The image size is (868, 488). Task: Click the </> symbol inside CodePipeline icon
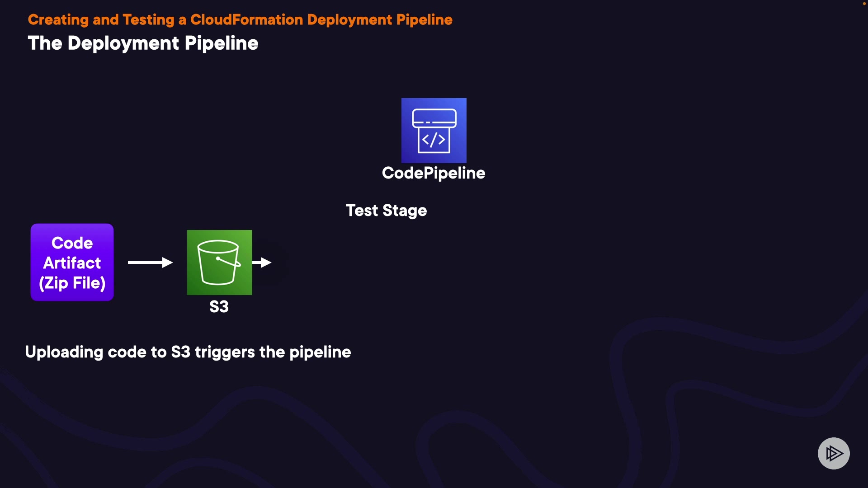pos(434,140)
